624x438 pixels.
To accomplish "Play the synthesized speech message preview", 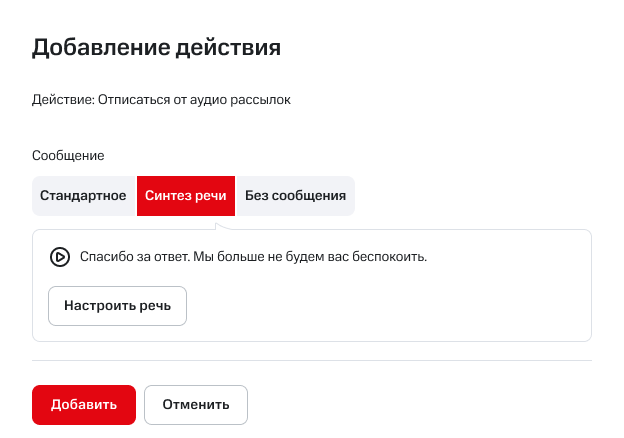I will [60, 257].
